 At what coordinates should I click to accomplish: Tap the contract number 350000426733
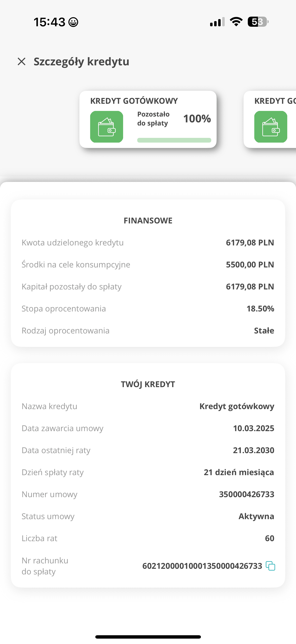pos(247,494)
